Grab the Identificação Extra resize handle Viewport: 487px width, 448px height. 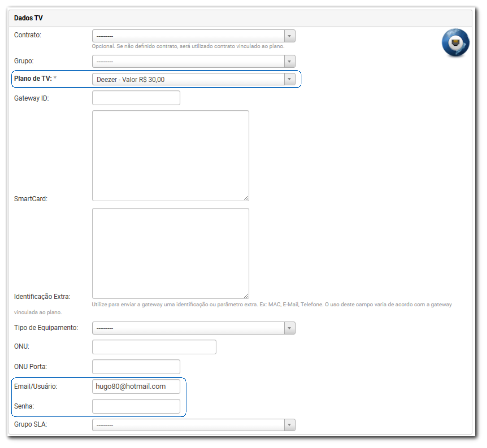pos(246,296)
